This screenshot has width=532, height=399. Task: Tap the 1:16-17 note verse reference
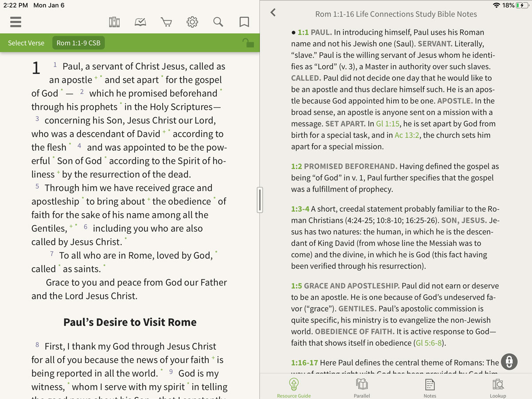point(305,363)
